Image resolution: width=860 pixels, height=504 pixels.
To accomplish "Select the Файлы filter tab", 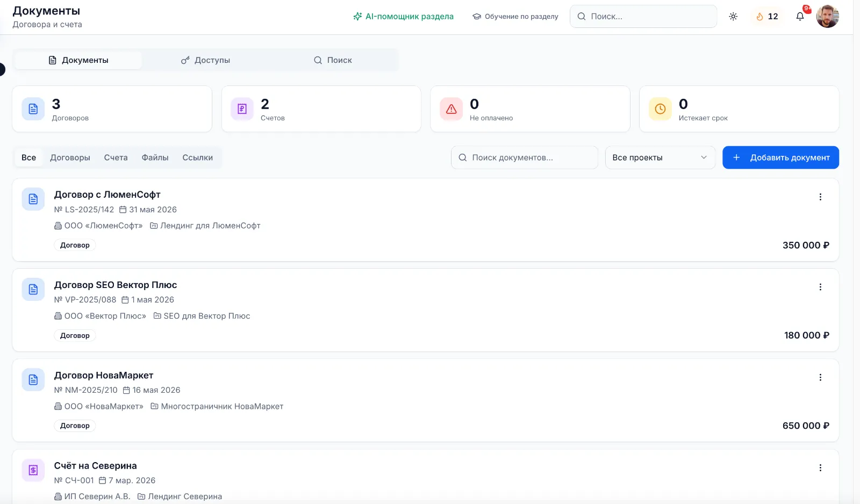I will [x=155, y=157].
